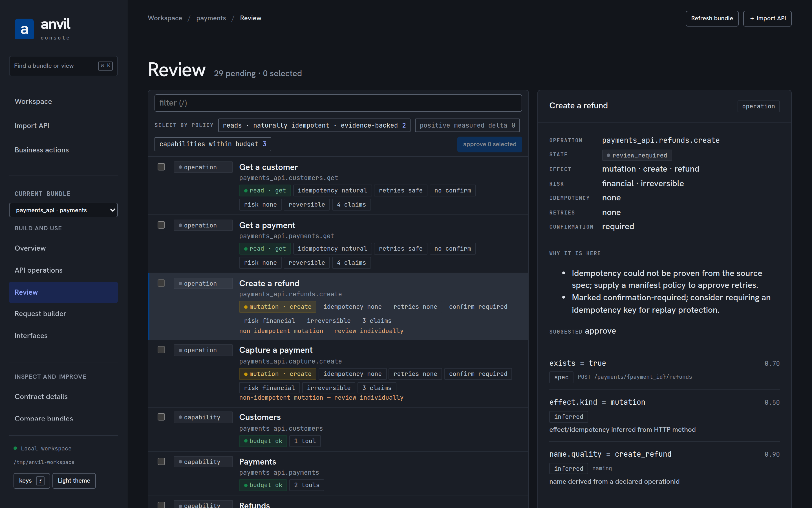Click the /tmp/anvil-workspace path

[x=44, y=462]
